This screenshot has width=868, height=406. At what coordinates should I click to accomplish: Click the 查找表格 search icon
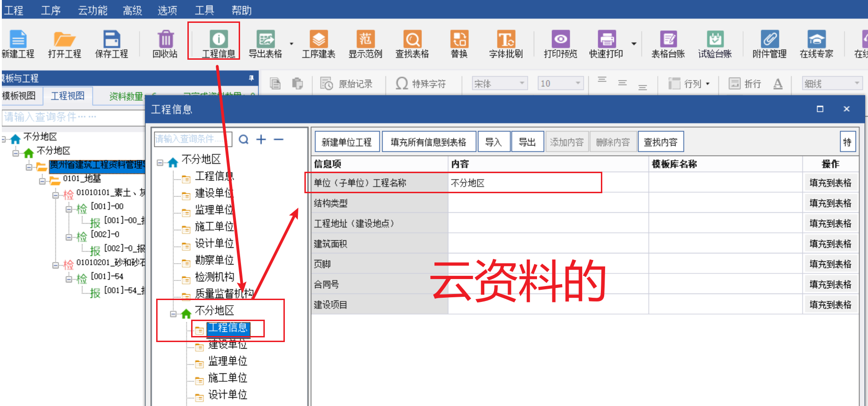coord(412,40)
